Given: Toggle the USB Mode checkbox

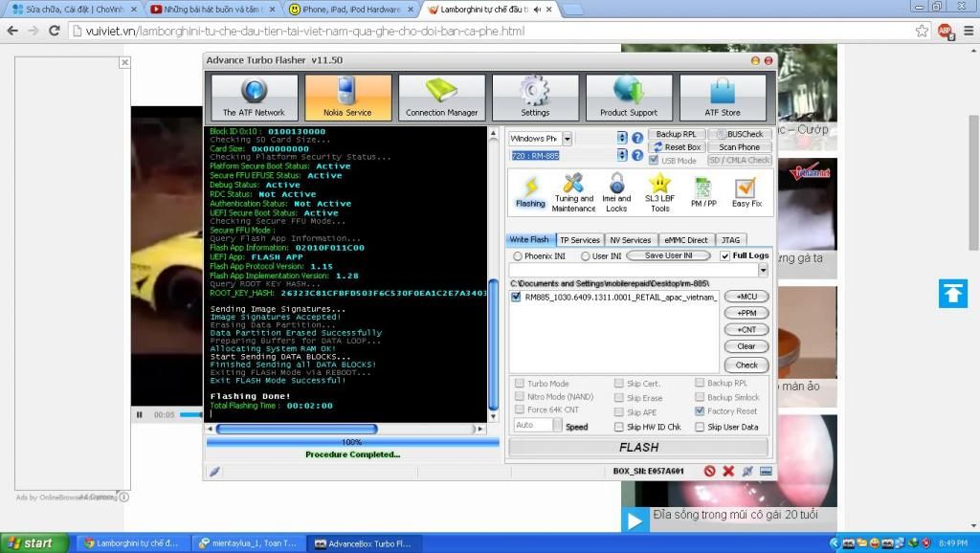Looking at the screenshot, I should point(654,160).
